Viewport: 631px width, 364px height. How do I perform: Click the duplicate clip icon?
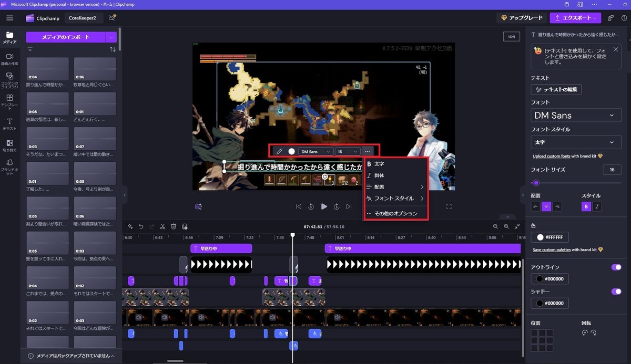(185, 226)
